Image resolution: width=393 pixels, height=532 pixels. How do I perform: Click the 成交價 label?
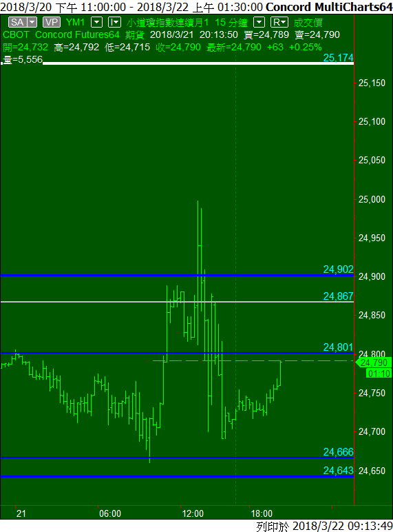click(x=308, y=22)
